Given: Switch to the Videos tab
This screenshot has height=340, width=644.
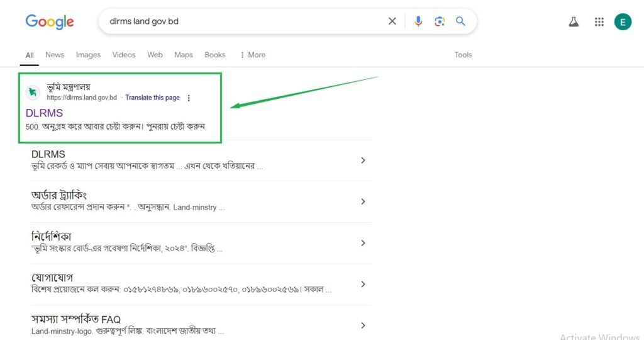Looking at the screenshot, I should (x=124, y=55).
